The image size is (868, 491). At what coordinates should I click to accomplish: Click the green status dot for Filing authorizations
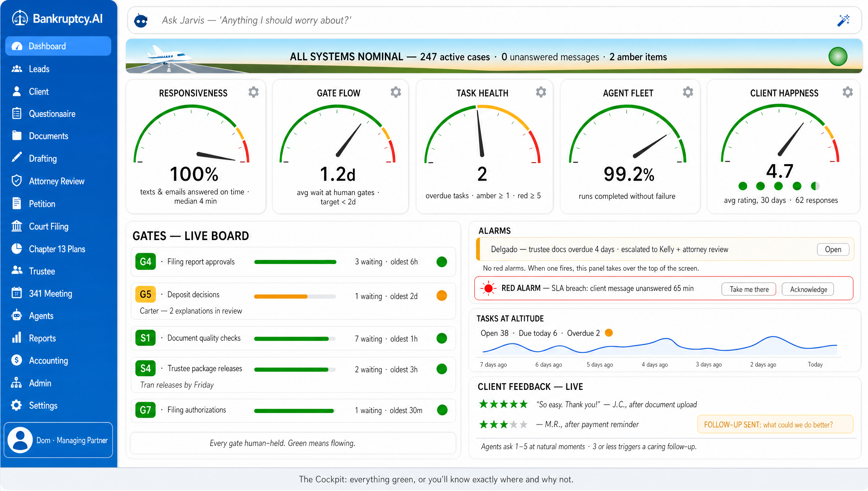tap(442, 410)
